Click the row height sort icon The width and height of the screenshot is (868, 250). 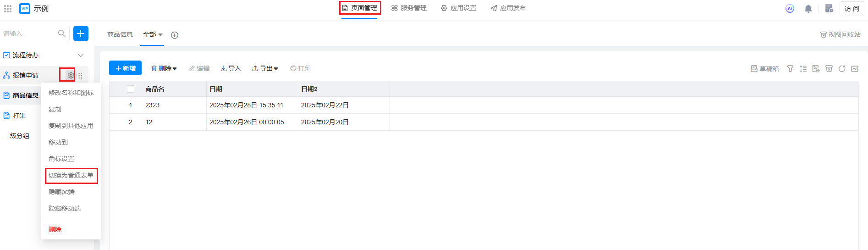click(803, 69)
